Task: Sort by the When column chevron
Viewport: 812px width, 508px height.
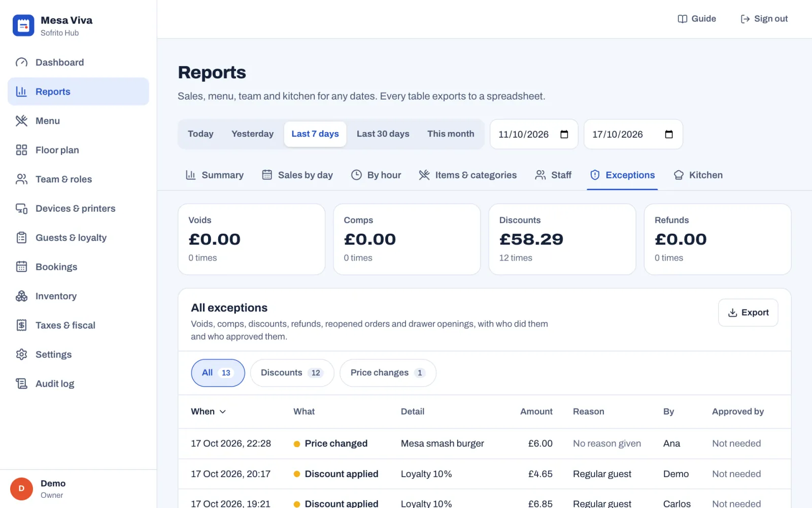Action: (222, 412)
